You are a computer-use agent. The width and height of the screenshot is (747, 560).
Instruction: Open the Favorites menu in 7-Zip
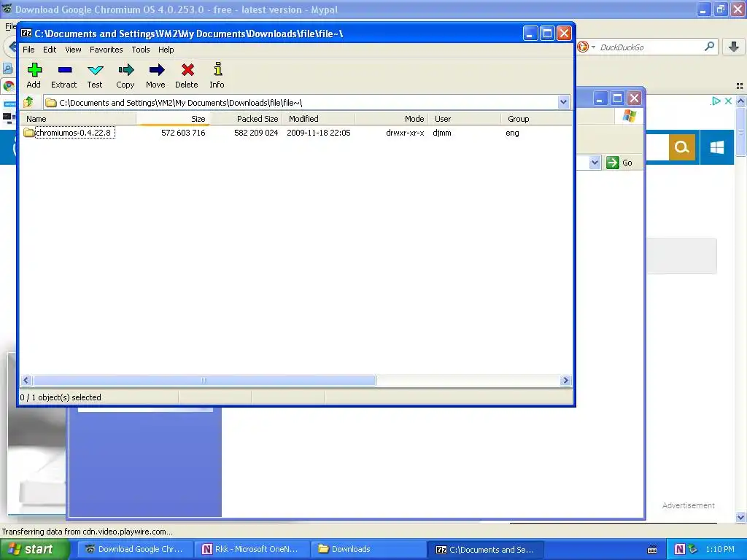(107, 50)
